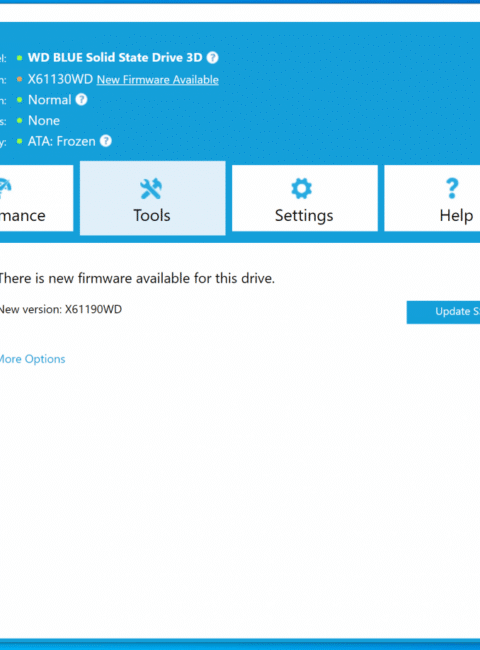
Task: Click the Update SSD button
Action: 443,312
